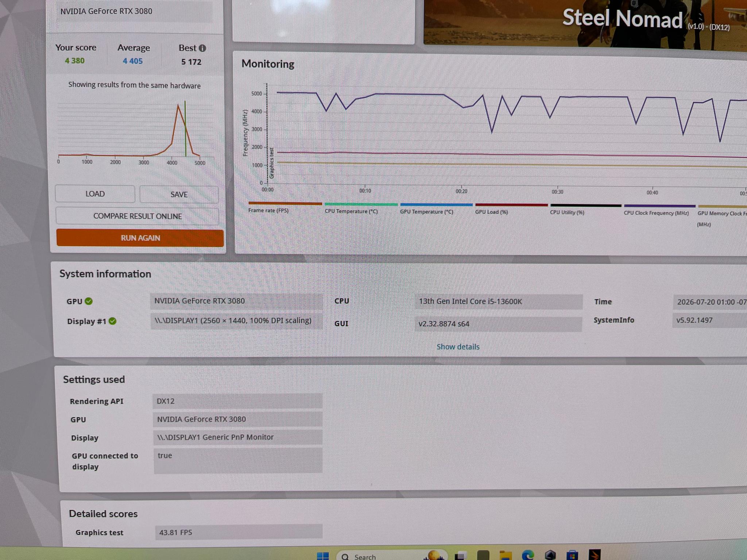
Task: Click the info icon next to Best
Action: pos(202,48)
